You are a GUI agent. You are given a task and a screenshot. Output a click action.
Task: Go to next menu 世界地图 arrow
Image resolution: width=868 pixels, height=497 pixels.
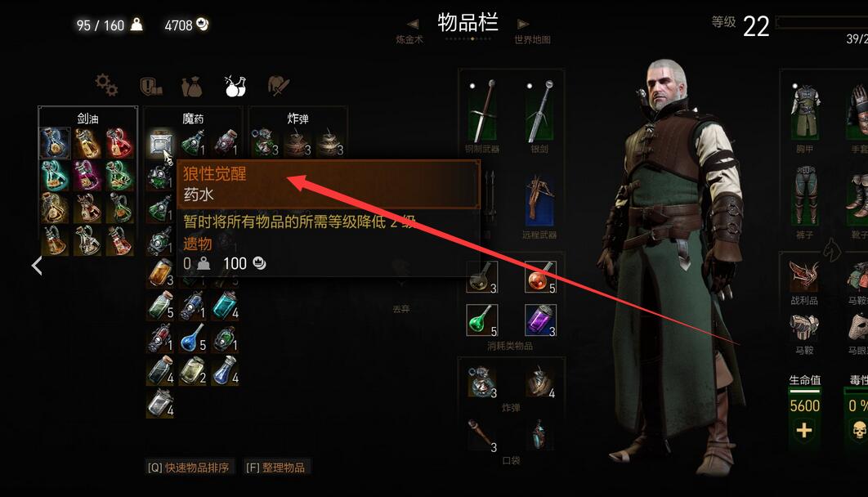[523, 24]
